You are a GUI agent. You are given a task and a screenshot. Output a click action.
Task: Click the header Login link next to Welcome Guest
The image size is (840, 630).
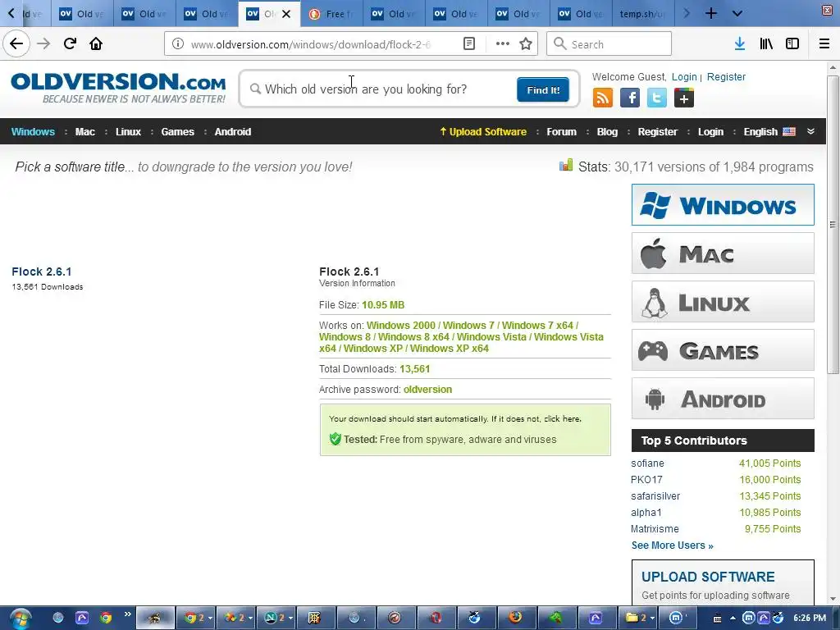pyautogui.click(x=684, y=76)
